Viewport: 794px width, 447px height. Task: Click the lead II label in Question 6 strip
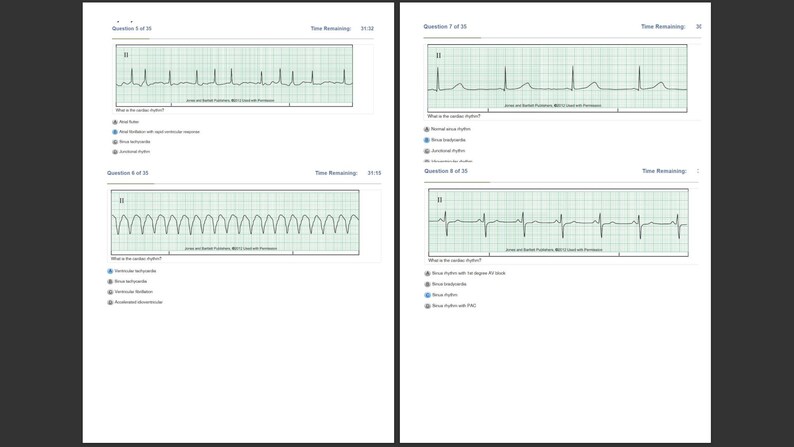pyautogui.click(x=122, y=201)
